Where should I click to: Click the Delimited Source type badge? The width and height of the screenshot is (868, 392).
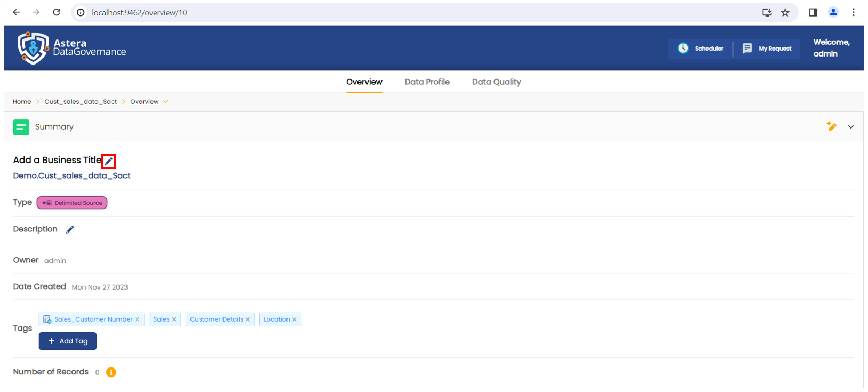(x=72, y=203)
